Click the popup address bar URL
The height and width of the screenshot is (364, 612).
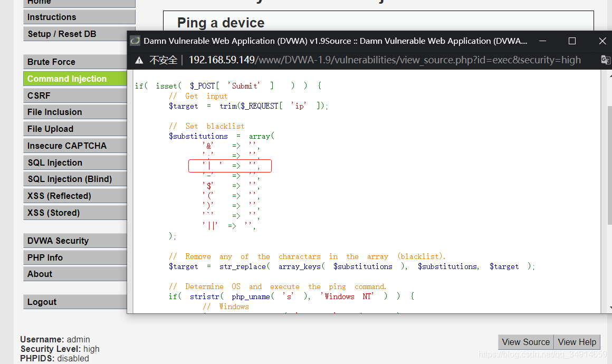[x=385, y=60]
